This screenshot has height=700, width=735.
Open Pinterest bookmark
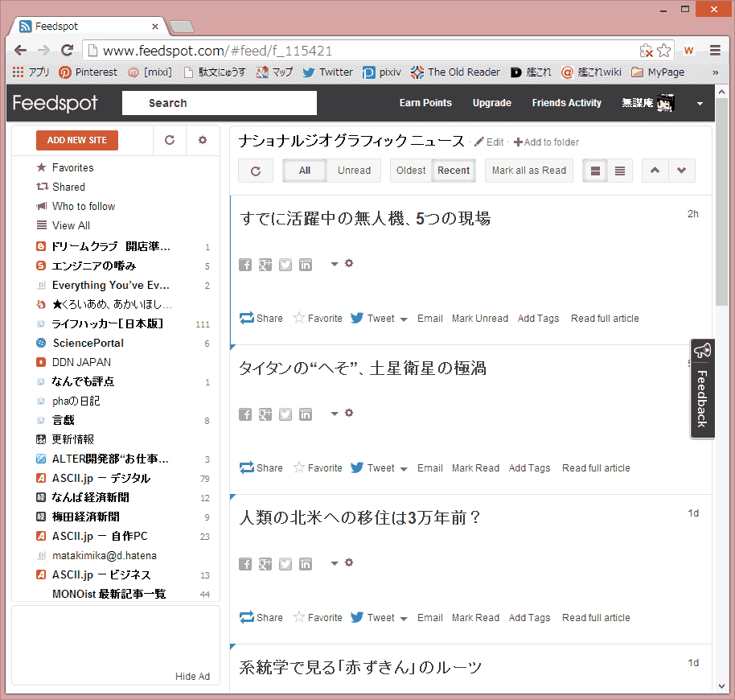pyautogui.click(x=88, y=72)
